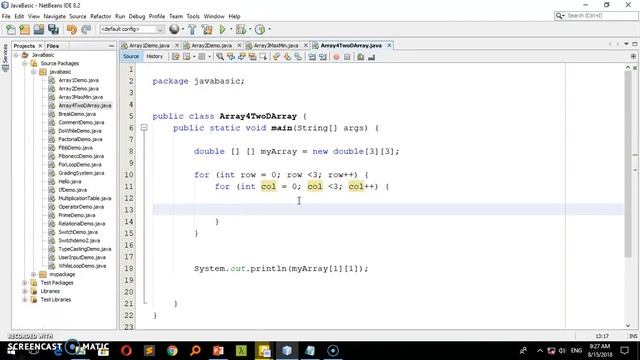Click the Chrome icon in taskbar
640x360 pixels.
(172, 351)
